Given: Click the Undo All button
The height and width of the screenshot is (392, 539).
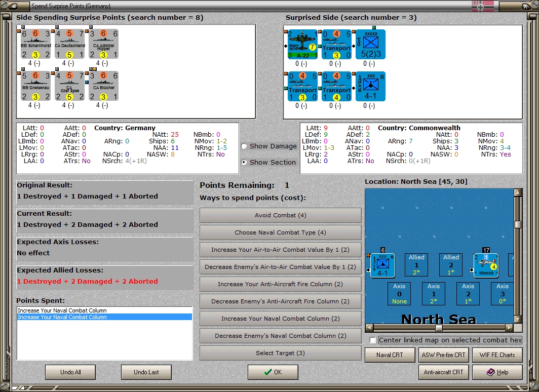Looking at the screenshot, I should 70,372.
